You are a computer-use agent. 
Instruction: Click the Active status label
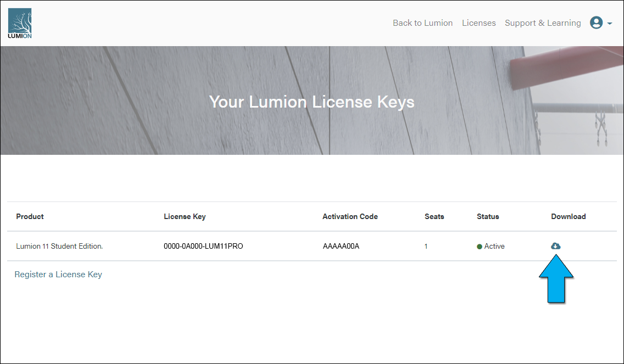494,247
